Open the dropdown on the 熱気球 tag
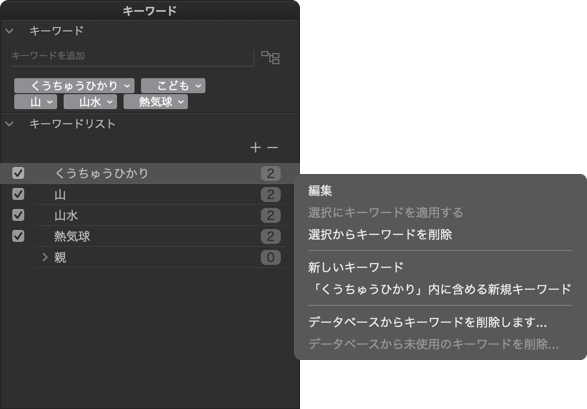Screen dimensions: 587x409 point(181,102)
